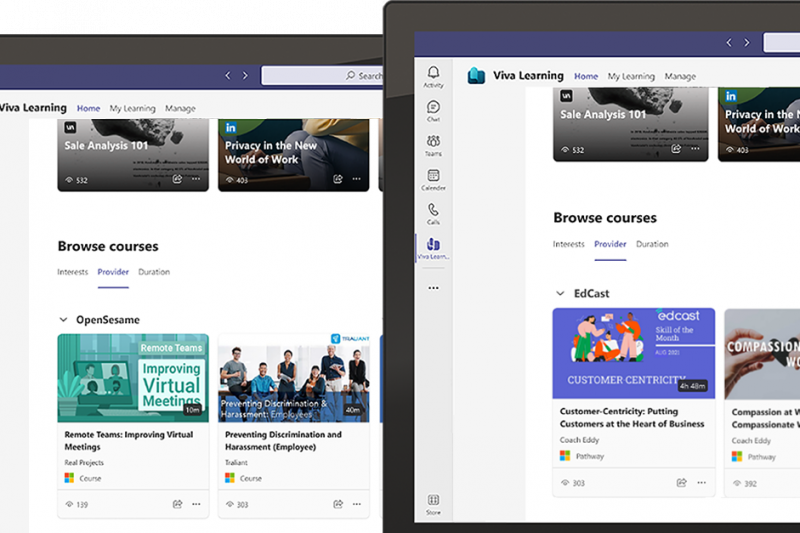Click the Search box in left window

pos(322,75)
